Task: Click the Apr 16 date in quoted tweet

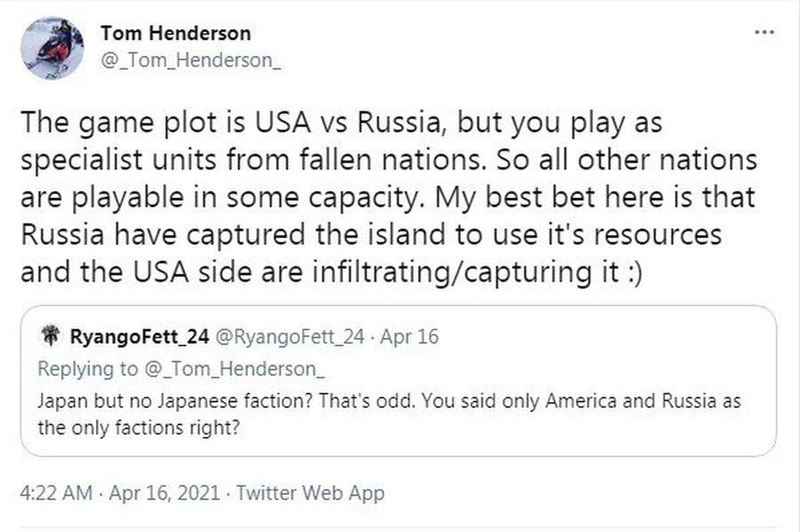Action: coord(409,337)
